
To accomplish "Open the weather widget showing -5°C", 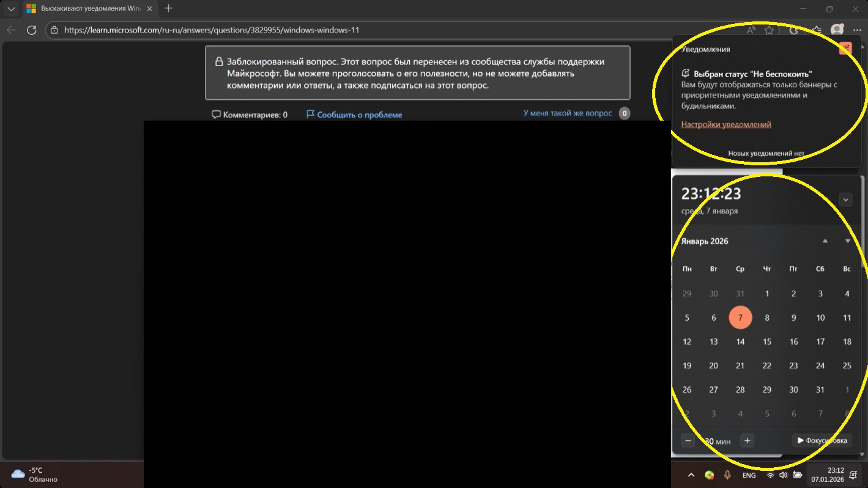I will pos(35,475).
